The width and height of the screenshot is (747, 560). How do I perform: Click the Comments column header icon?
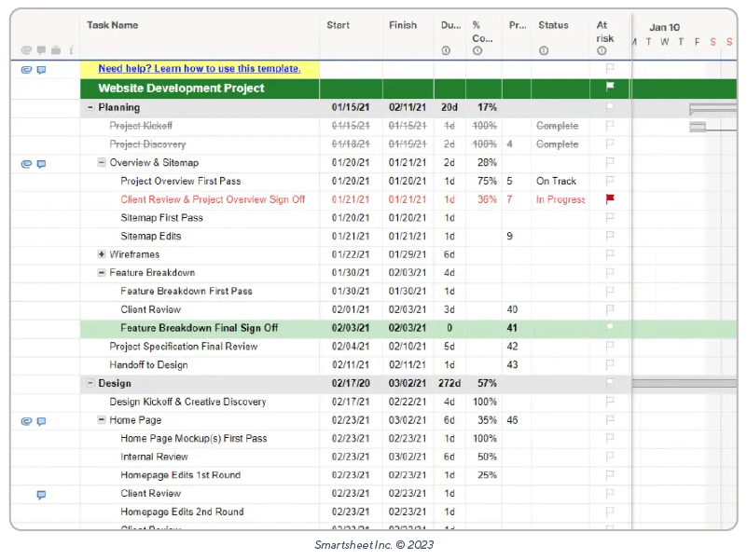pos(41,50)
